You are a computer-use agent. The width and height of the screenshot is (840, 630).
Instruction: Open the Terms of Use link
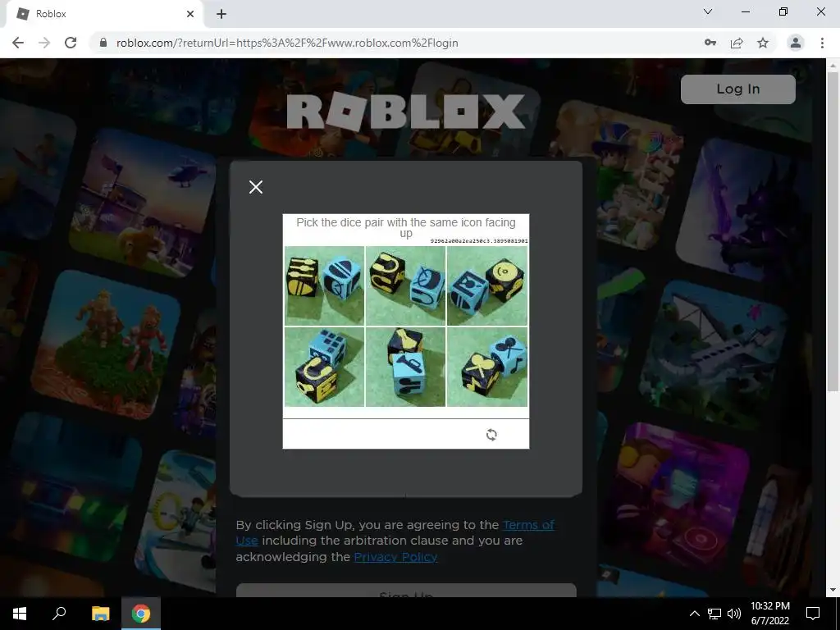coord(529,525)
